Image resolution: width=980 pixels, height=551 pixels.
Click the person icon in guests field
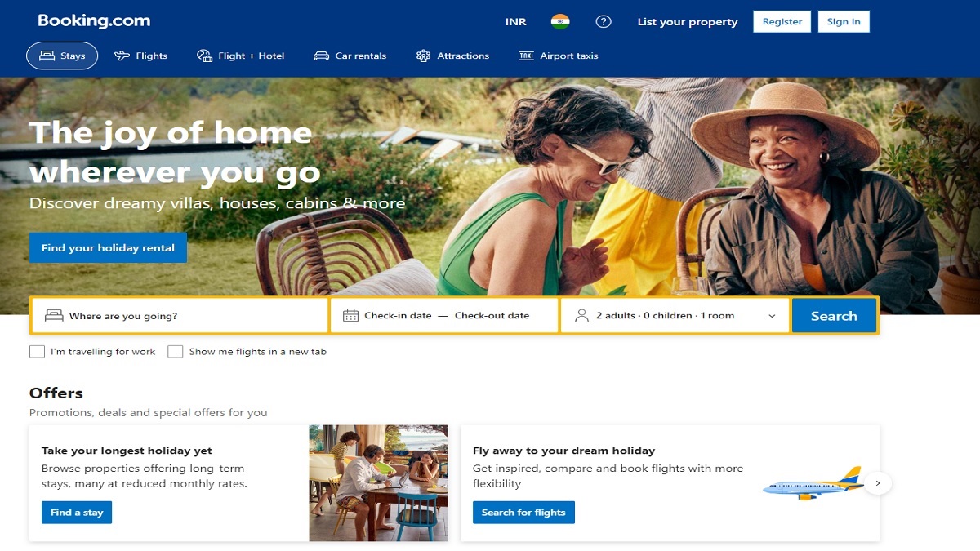(581, 316)
